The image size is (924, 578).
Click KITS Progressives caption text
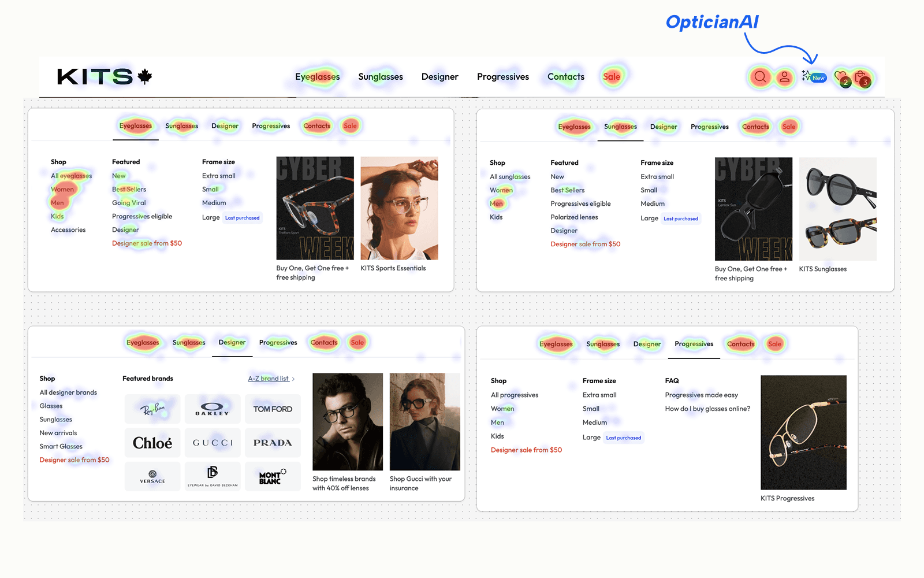click(x=787, y=498)
